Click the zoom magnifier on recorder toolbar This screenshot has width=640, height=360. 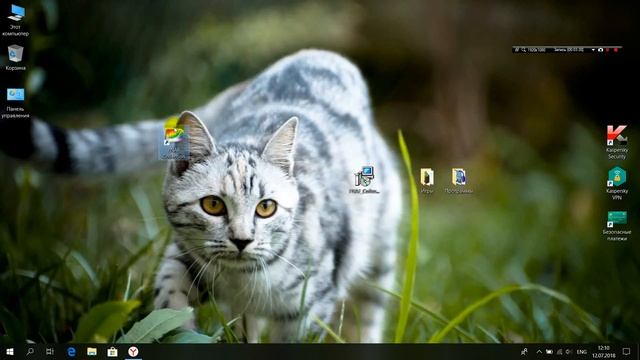523,50
